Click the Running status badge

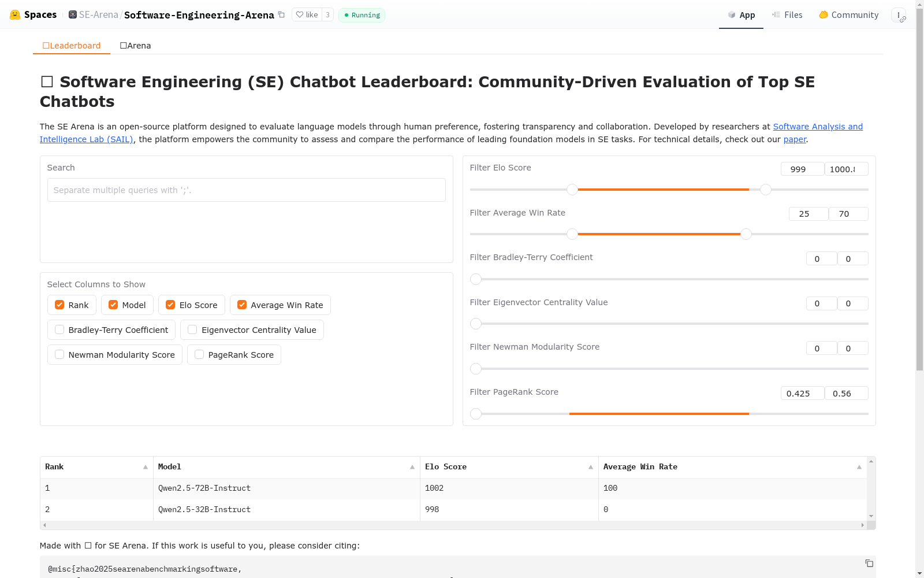tap(362, 15)
